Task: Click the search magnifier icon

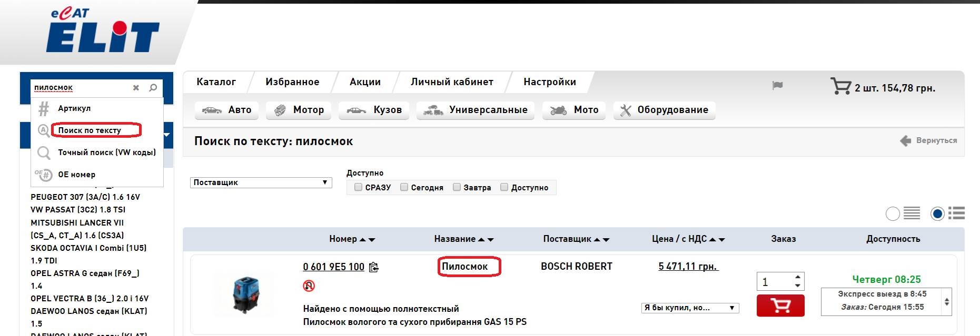Action: tap(153, 88)
